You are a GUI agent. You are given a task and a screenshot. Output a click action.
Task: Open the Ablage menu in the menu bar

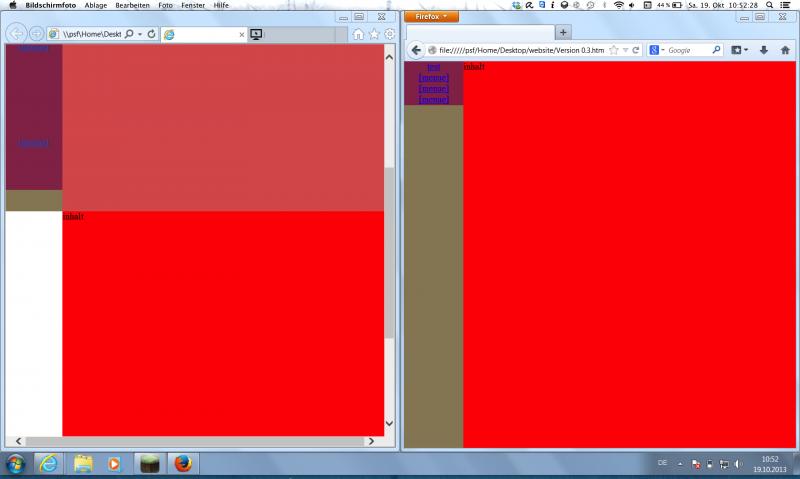[x=96, y=5]
